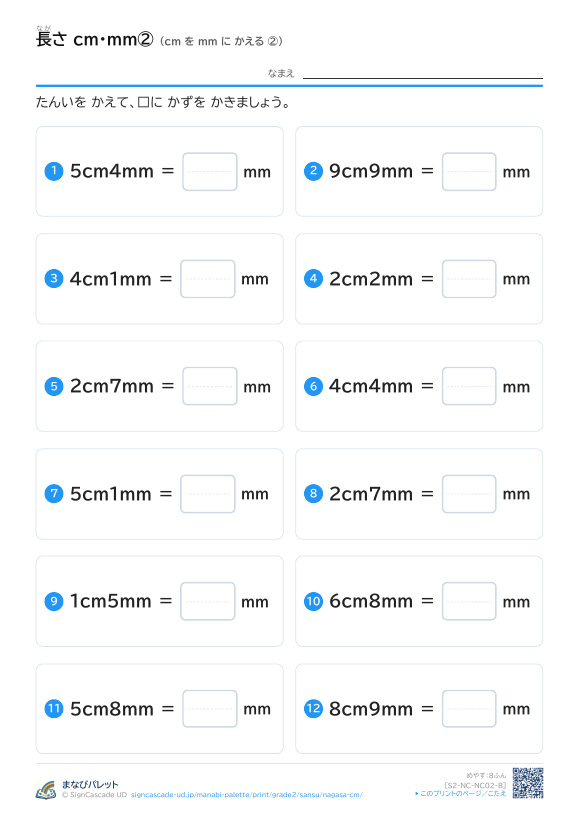
Task: Select the answer box for 4cm4mm
Action: click(469, 386)
